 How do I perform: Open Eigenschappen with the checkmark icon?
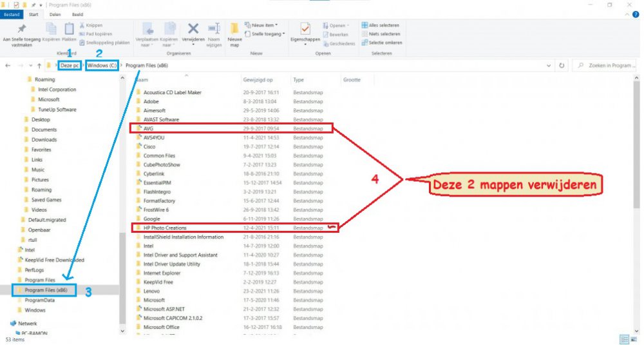click(x=305, y=32)
